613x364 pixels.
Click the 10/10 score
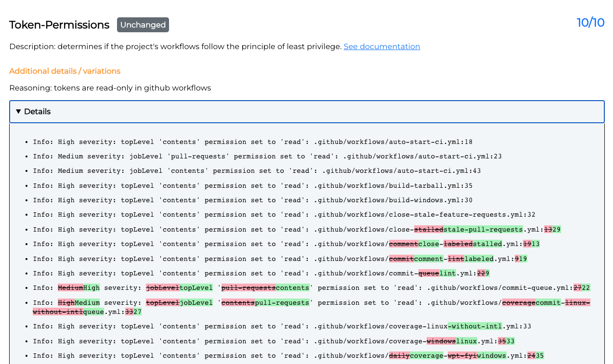pos(590,23)
